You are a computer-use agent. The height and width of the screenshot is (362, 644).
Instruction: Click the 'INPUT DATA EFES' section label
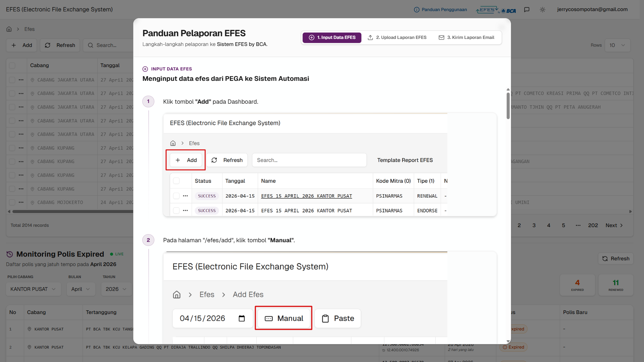[171, 69]
